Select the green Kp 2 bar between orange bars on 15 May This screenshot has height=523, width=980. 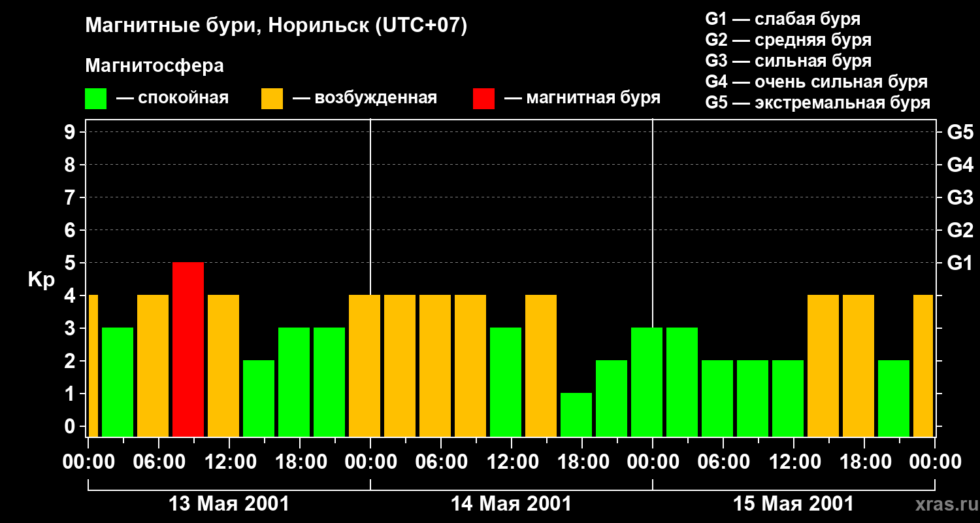click(894, 398)
